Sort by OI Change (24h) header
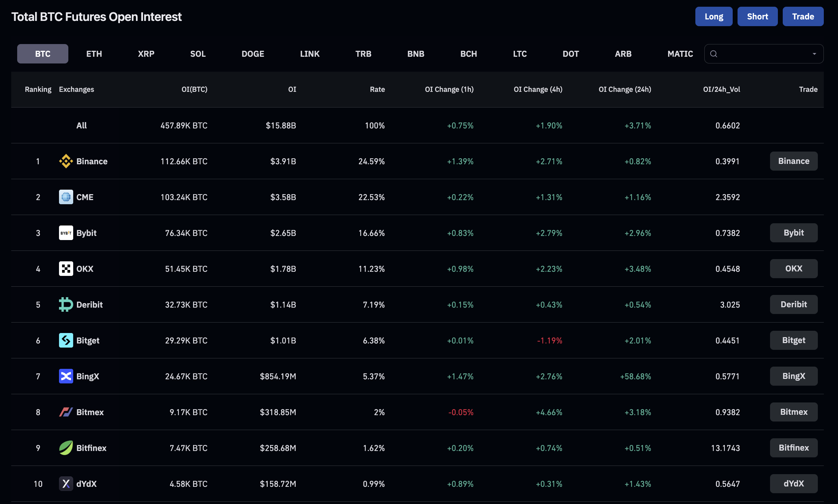This screenshot has height=504, width=838. [x=625, y=89]
